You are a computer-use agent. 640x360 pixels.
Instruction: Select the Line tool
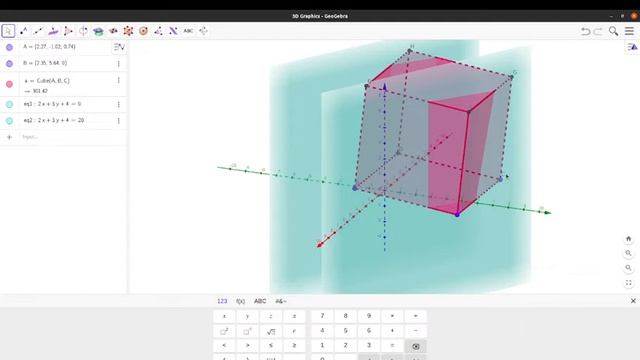[x=38, y=31]
